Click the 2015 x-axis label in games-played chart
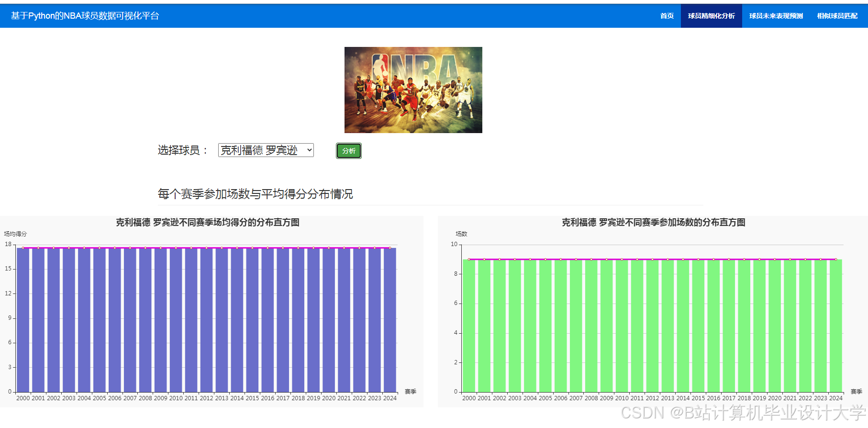Viewport: 868px width, 428px height. 698,398
